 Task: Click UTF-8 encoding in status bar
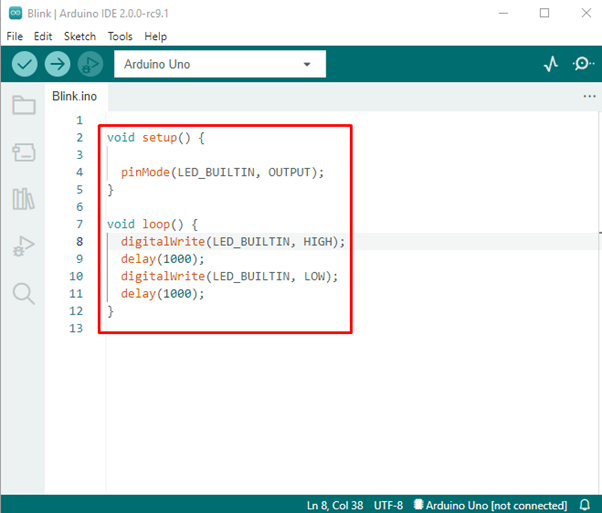[x=389, y=505]
